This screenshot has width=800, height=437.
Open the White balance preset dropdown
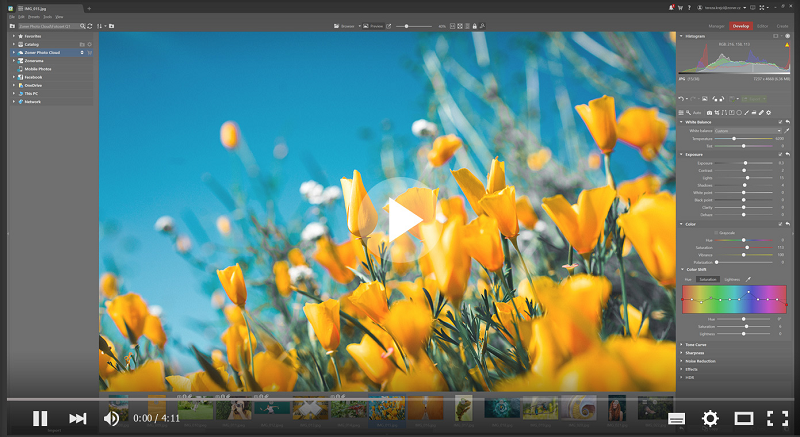coord(748,131)
